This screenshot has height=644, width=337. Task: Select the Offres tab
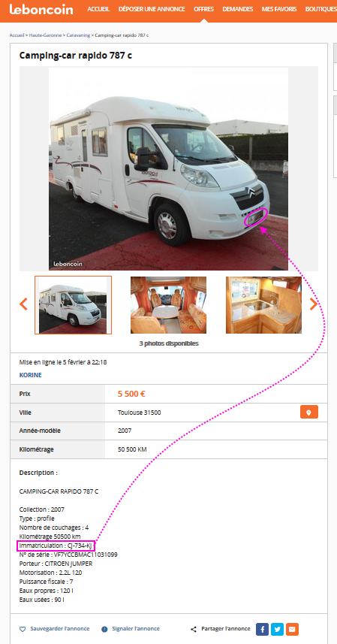pos(203,9)
